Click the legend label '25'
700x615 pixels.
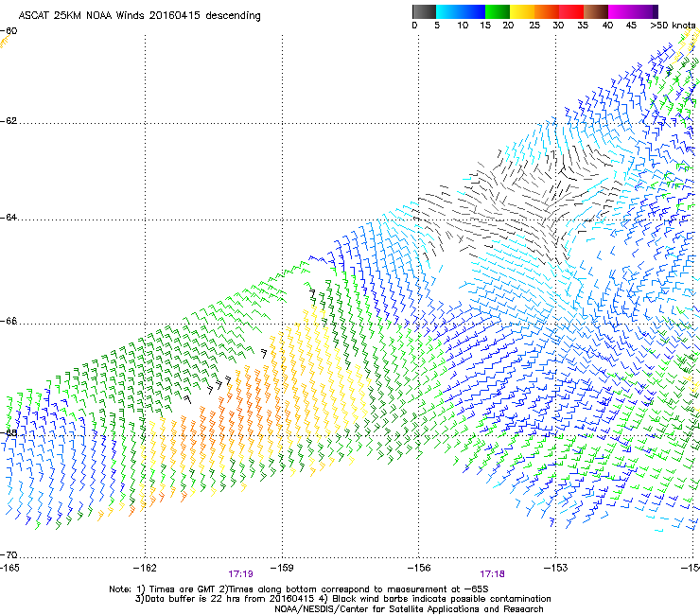tap(534, 25)
